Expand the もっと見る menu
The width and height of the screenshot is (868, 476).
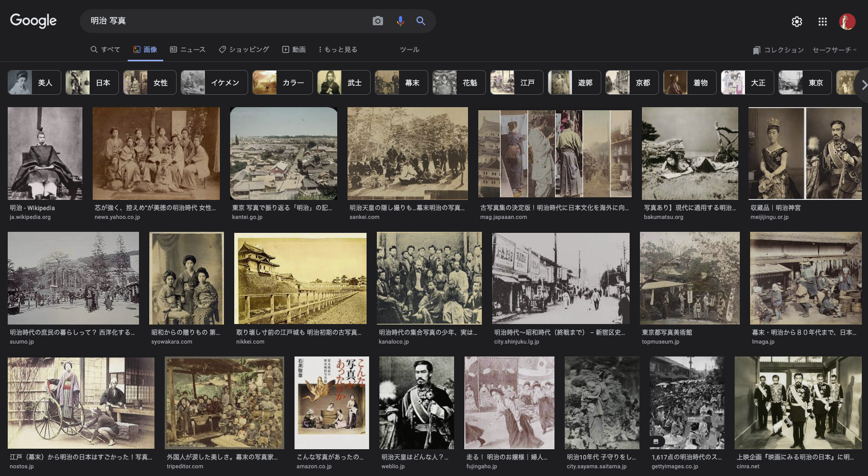[338, 49]
